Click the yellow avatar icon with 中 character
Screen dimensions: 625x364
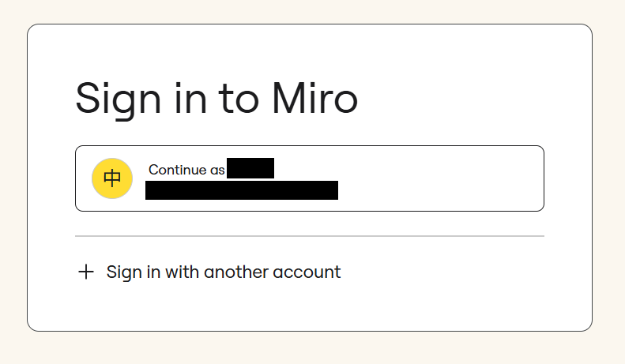coord(111,178)
